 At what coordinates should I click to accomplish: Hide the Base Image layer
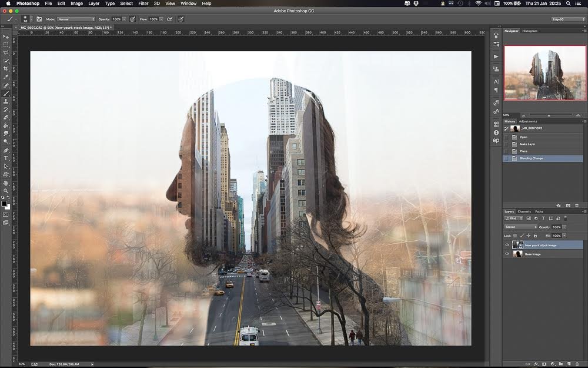[x=507, y=254]
